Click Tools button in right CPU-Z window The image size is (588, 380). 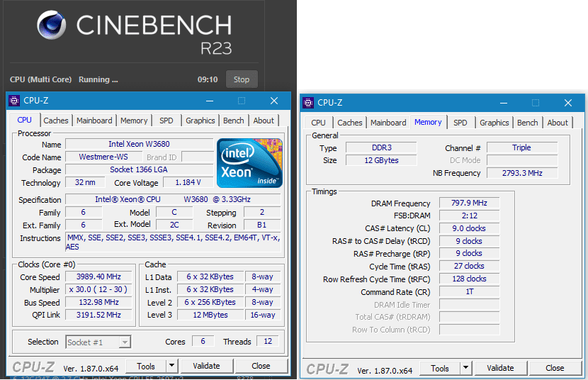point(440,368)
